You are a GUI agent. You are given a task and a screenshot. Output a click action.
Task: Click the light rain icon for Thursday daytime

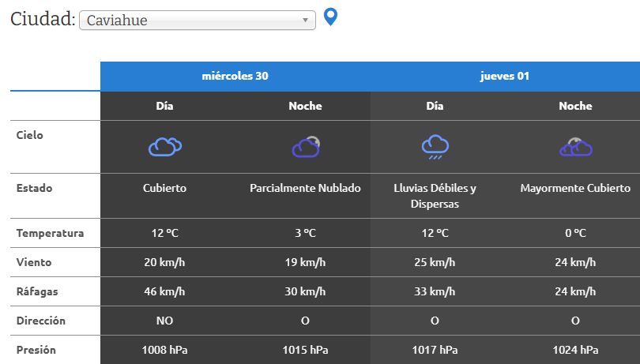(435, 146)
